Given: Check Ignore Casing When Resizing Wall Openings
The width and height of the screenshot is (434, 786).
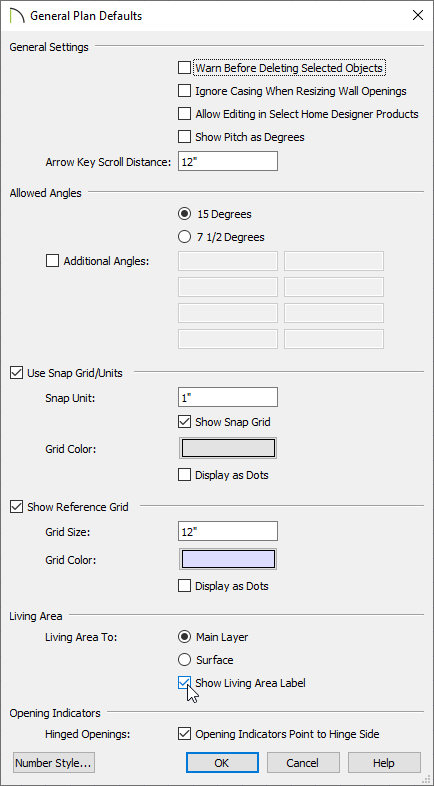Looking at the screenshot, I should click(184, 91).
